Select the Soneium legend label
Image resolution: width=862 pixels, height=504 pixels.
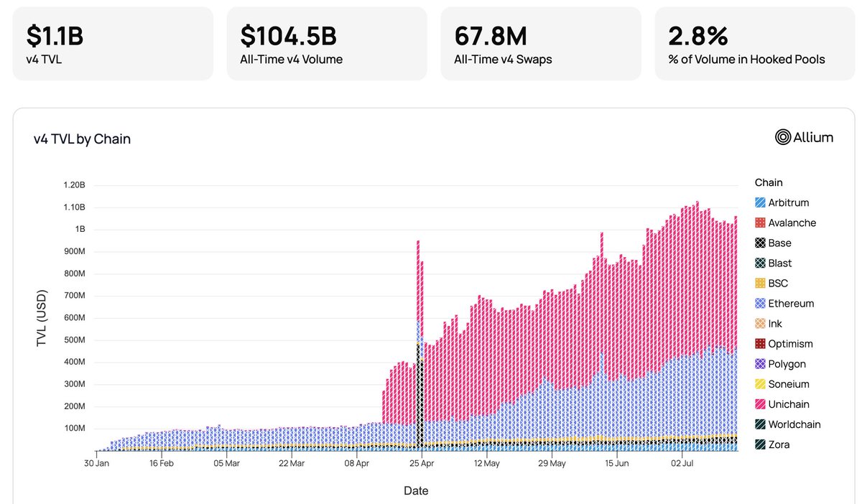pyautogui.click(x=789, y=384)
